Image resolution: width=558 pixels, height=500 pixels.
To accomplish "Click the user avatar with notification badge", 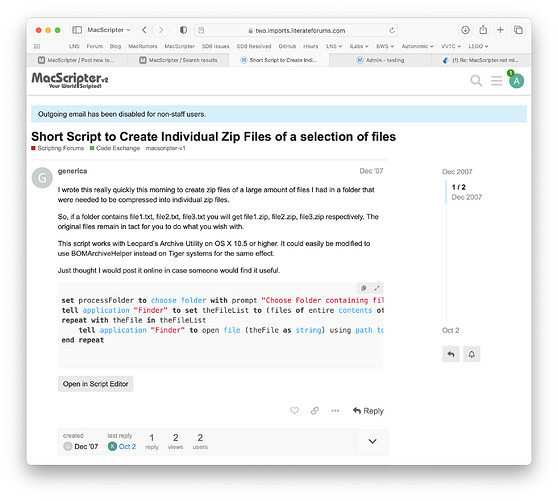I will 516,81.
